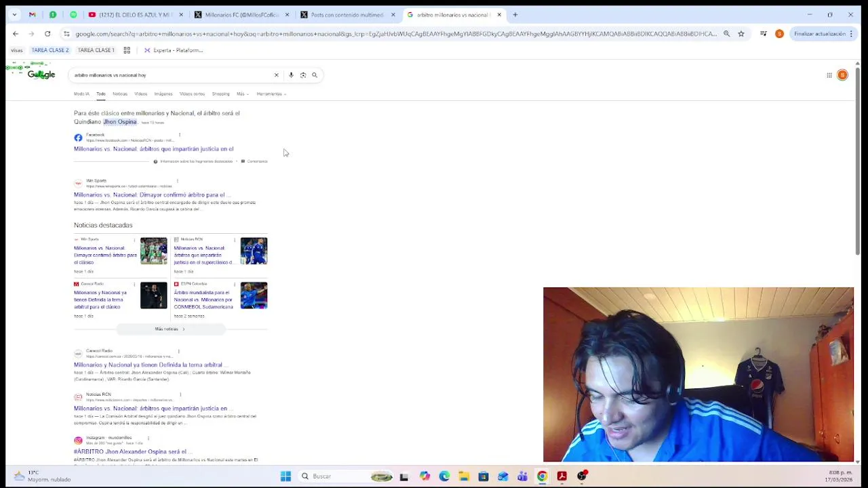Screen dimensions: 868x488
Task: Open Copilot from the taskbar
Action: coord(425,476)
